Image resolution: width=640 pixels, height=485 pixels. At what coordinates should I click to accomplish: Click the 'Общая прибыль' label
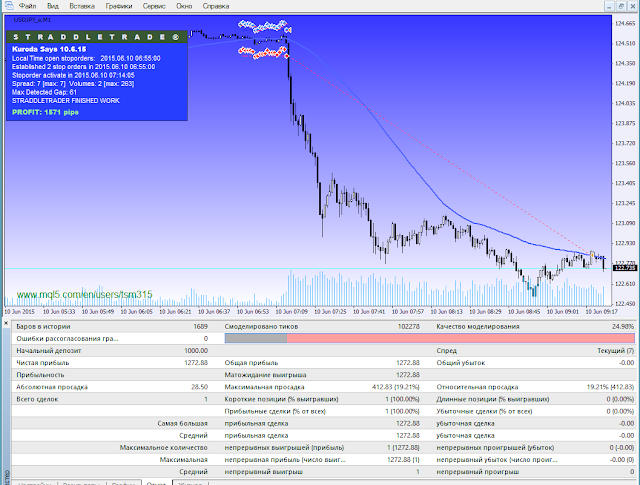pyautogui.click(x=251, y=363)
